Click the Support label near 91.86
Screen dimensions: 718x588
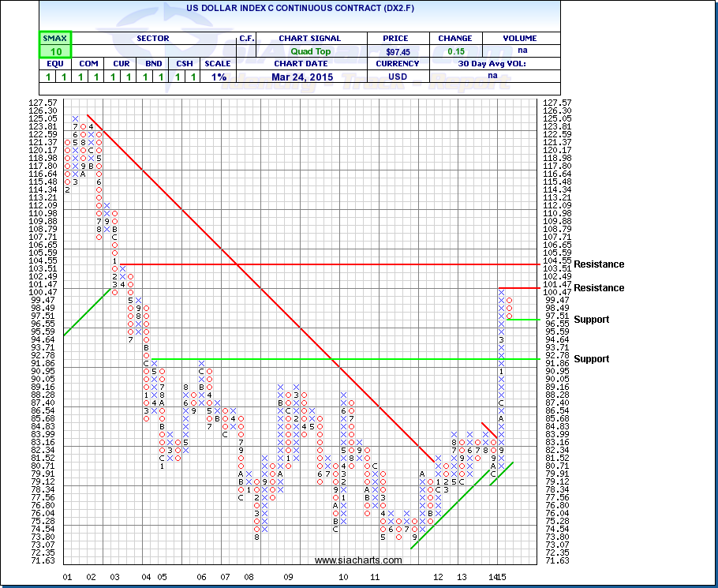[x=591, y=359]
